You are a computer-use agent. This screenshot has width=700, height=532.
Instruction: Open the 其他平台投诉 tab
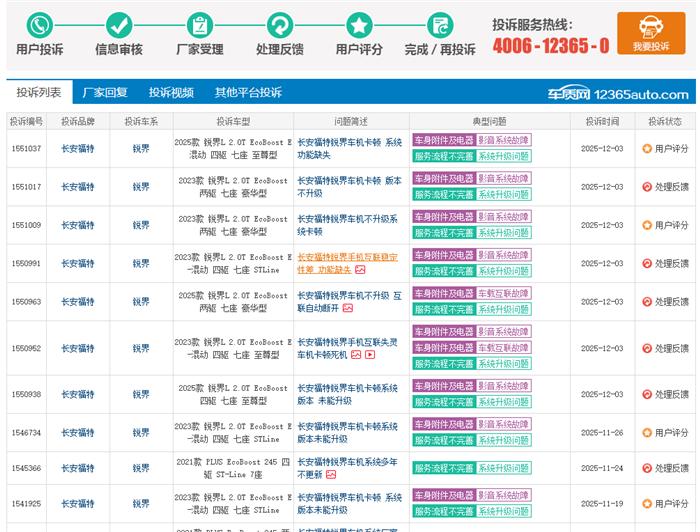coord(248,93)
